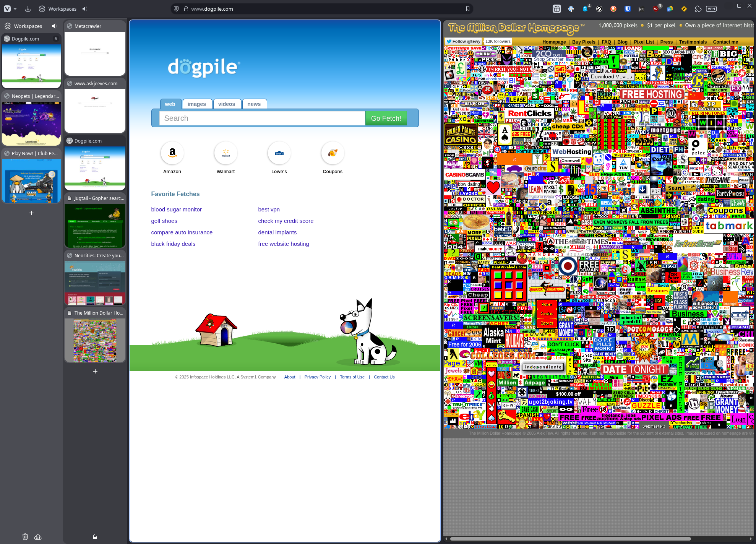Click the gift box icon in toolbar
This screenshot has width=756, height=544.
(x=557, y=9)
